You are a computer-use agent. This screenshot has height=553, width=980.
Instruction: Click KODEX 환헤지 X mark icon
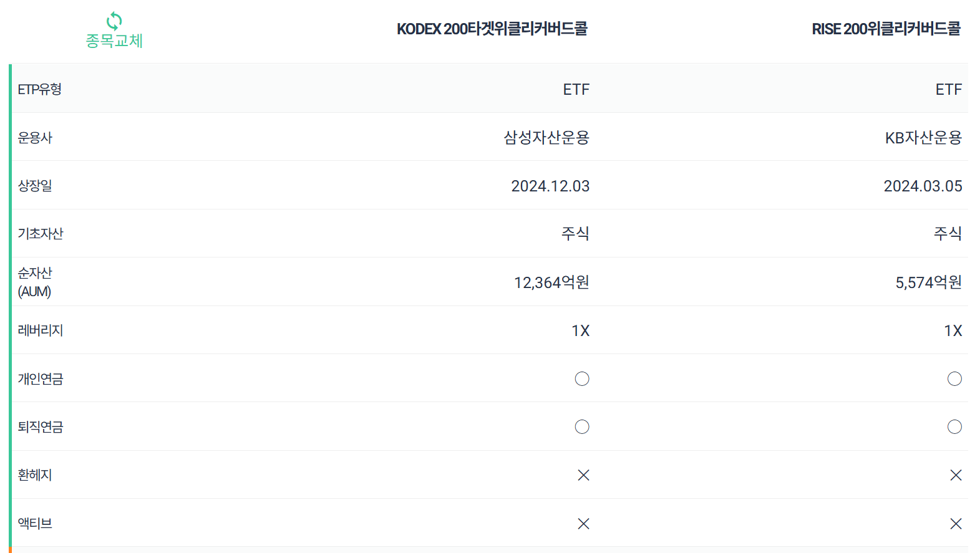[583, 475]
